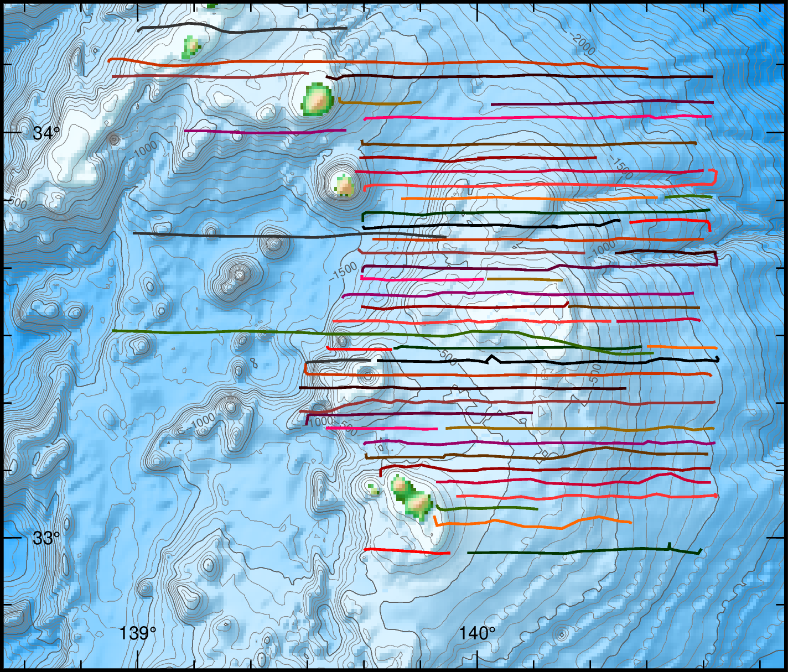788x672 pixels.
Task: Click the purple track line beside 34° label
Action: coord(266,131)
